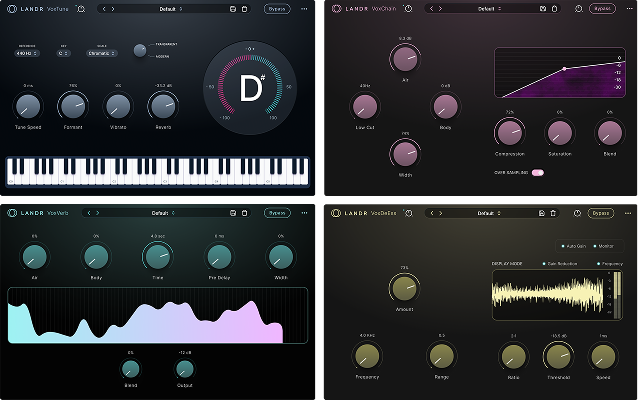Open the Default preset dropdown in VocDeEss
Image resolution: width=638 pixels, height=400 pixels.
click(x=489, y=213)
